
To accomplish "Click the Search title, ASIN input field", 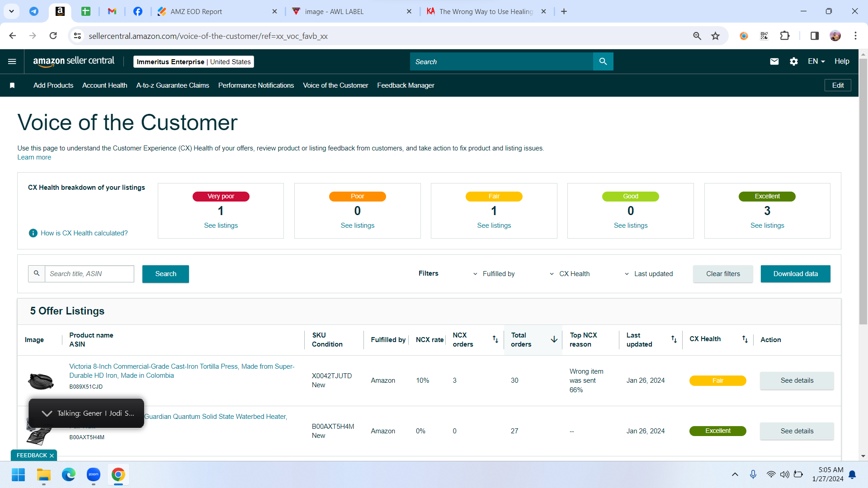I will pyautogui.click(x=90, y=274).
